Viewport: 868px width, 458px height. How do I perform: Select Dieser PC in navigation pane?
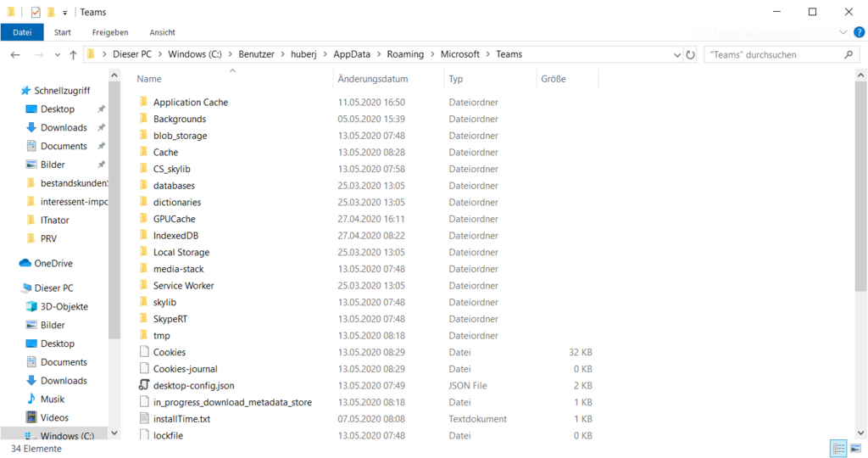click(53, 288)
